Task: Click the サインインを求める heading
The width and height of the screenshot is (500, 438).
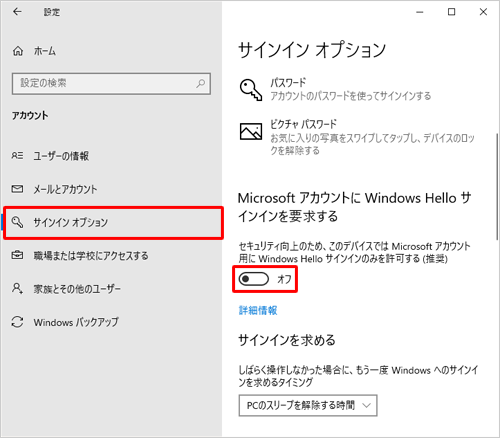Action: pos(287,340)
